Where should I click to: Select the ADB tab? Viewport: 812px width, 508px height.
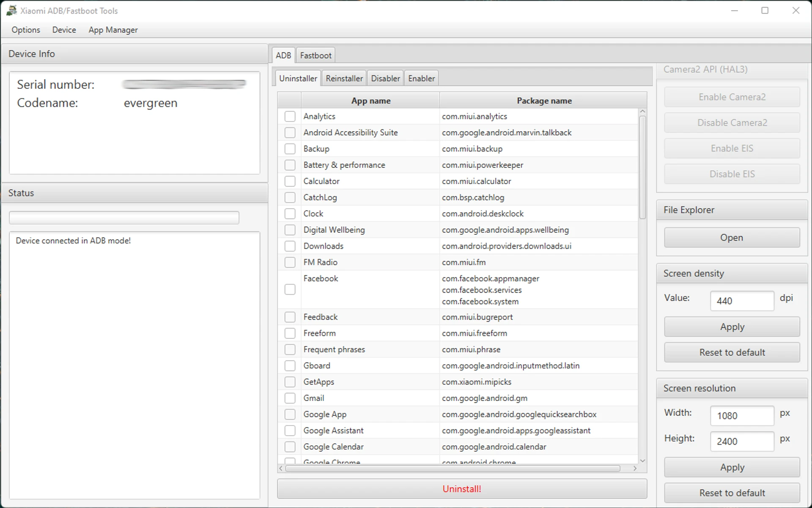point(283,55)
